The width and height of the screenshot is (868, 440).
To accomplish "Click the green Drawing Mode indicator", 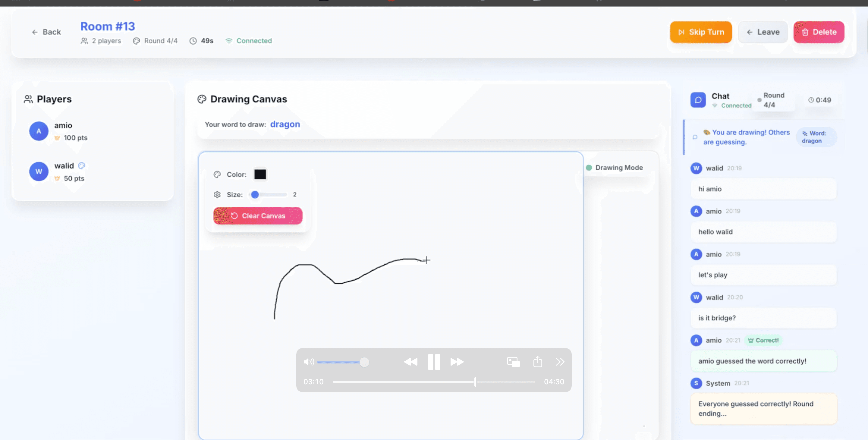I will (x=589, y=168).
